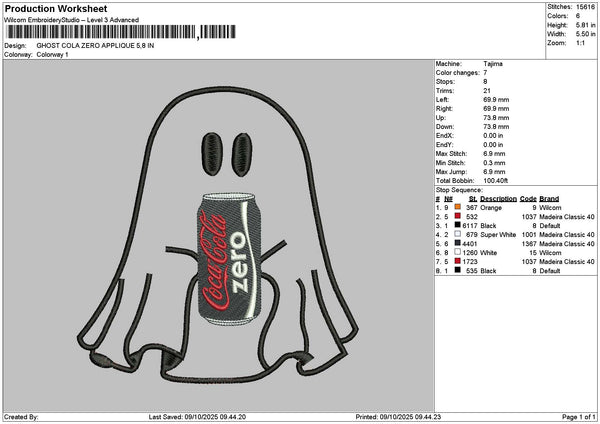Click the 'Min Stitch:' value 0.3 mm

pos(494,163)
